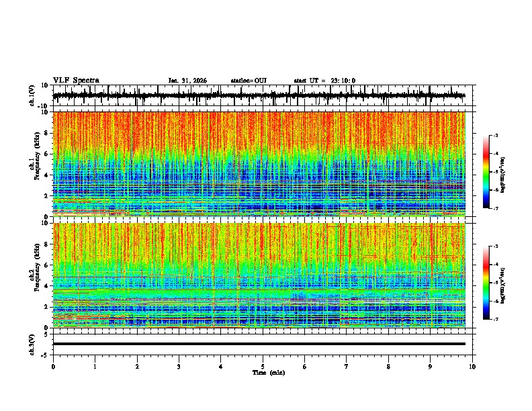532x411 pixels.
Task: Select the "Time (min)" axis label
Action: (x=269, y=373)
